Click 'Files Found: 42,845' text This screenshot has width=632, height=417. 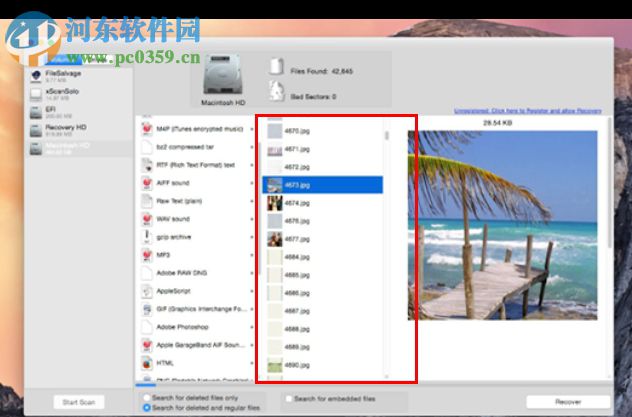[322, 71]
